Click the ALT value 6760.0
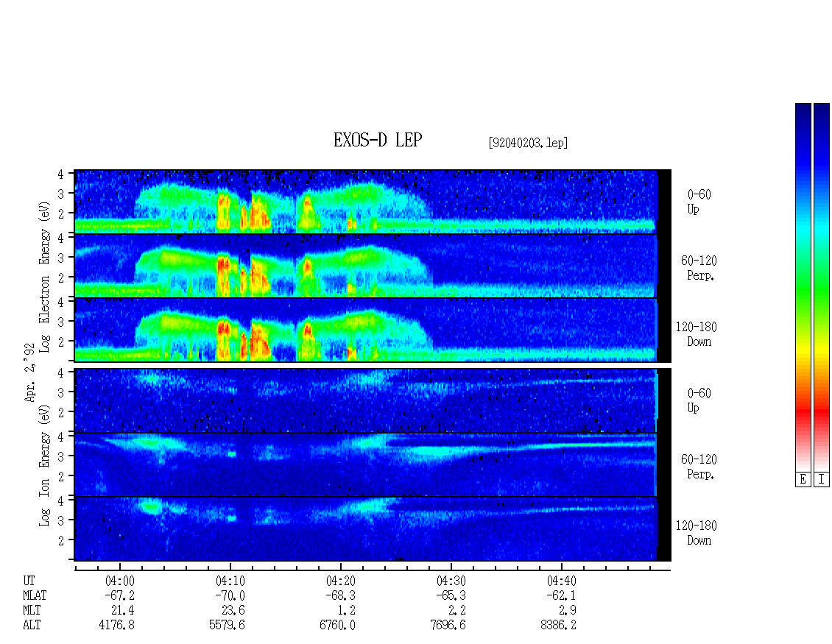The image size is (832, 644). [337, 626]
